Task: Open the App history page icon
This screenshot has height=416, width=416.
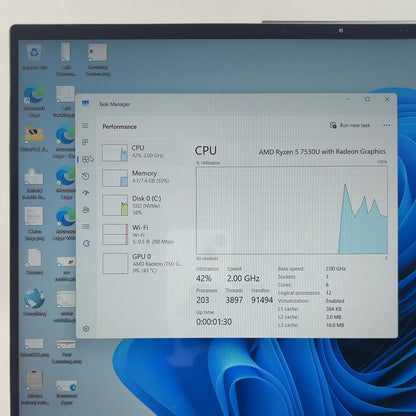Action: click(86, 176)
